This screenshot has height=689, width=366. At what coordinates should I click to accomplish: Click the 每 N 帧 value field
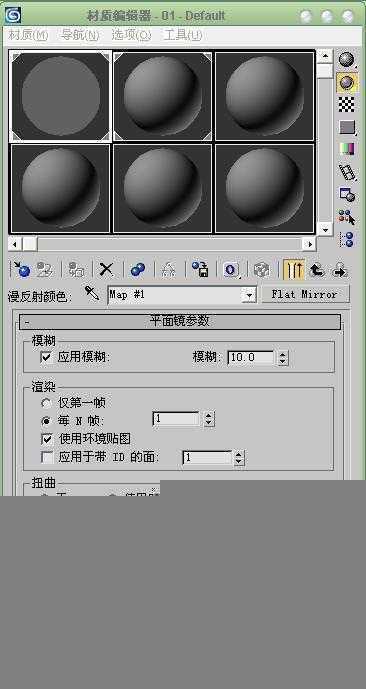(177, 419)
